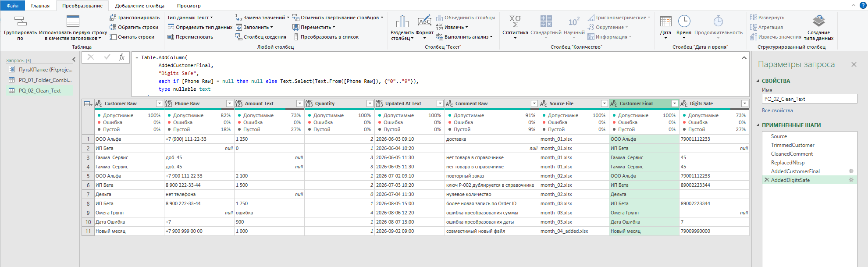This screenshot has height=267, width=868.
Task: Select query PQ_01_Folder_Combi...
Action: click(x=40, y=80)
